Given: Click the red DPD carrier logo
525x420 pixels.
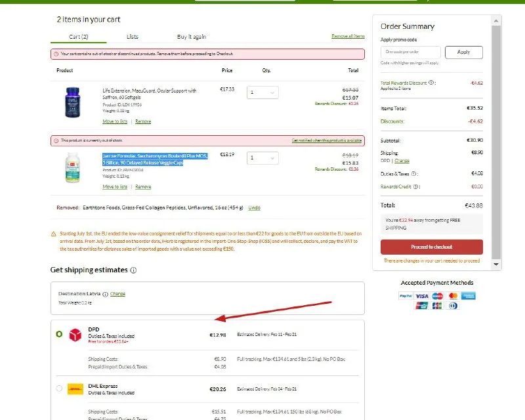Looking at the screenshot, I should pos(75,334).
